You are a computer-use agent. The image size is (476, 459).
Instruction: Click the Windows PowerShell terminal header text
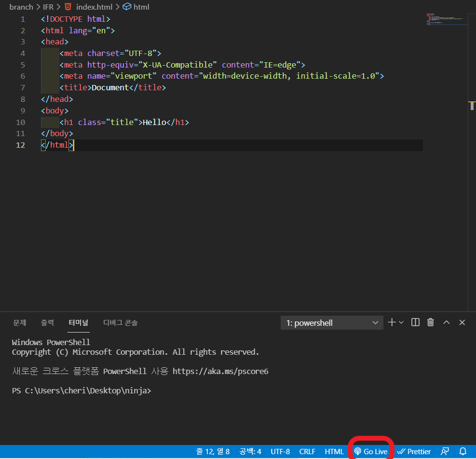tap(51, 342)
